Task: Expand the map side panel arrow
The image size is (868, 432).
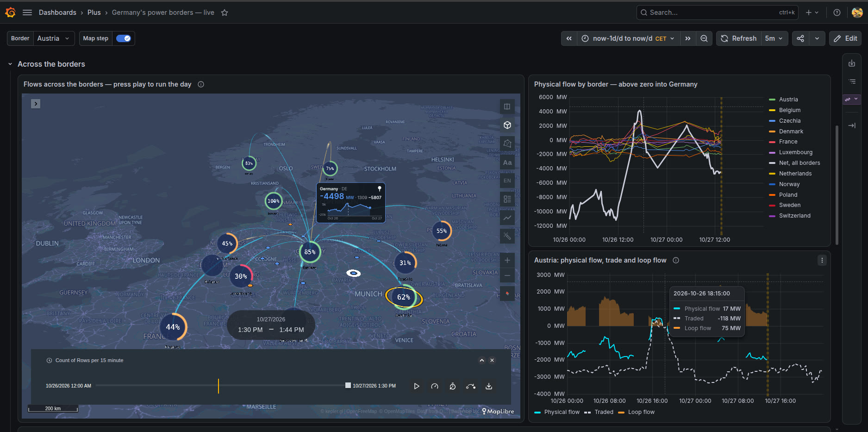Action: coord(36,104)
